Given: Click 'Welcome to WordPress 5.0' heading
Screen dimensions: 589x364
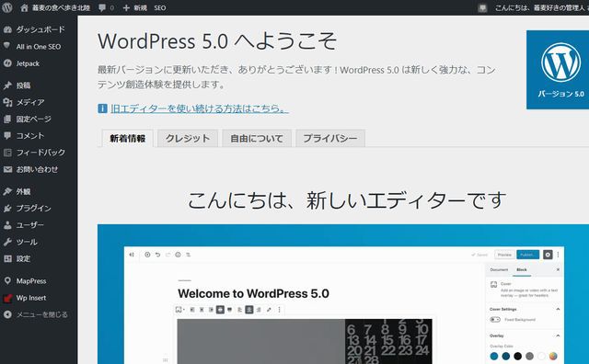Looking at the screenshot, I should tap(254, 293).
